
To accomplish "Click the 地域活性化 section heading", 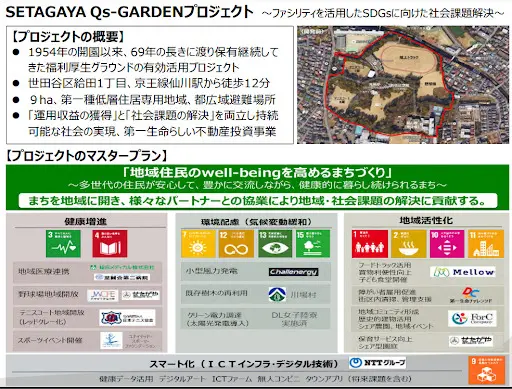I will tap(426, 220).
